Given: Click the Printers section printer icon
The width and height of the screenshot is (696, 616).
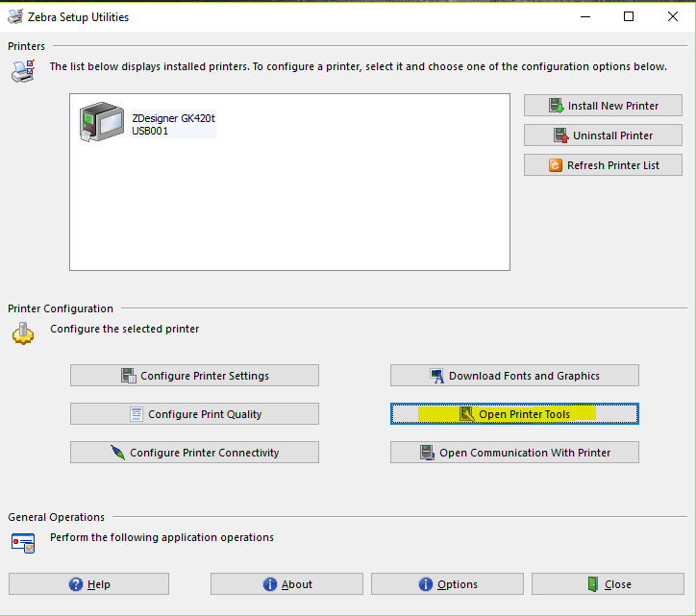Looking at the screenshot, I should coord(23,71).
